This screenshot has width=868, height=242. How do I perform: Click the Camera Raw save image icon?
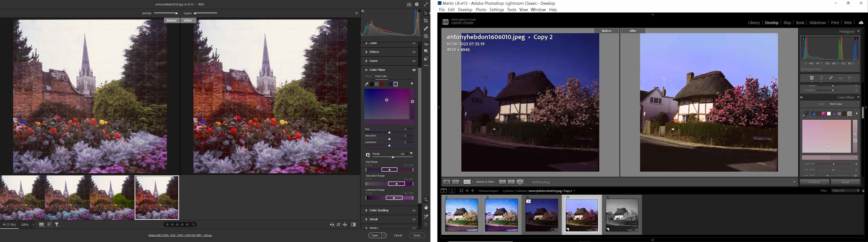pos(409,4)
